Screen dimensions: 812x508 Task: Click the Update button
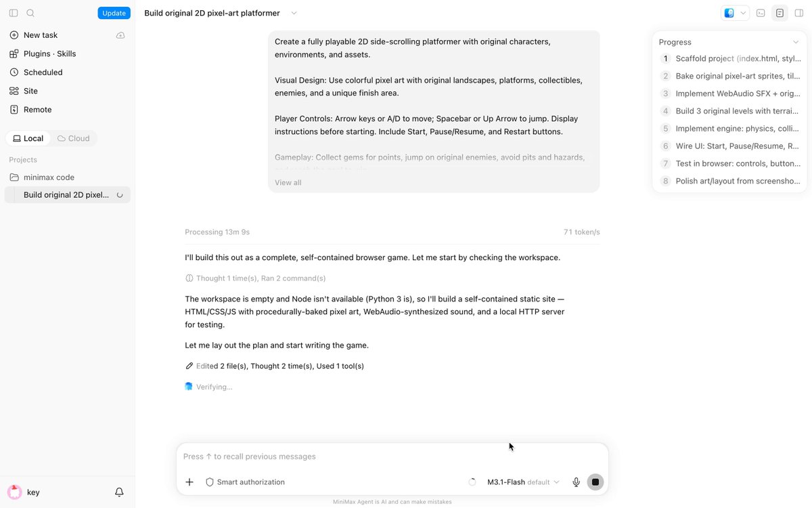114,13
